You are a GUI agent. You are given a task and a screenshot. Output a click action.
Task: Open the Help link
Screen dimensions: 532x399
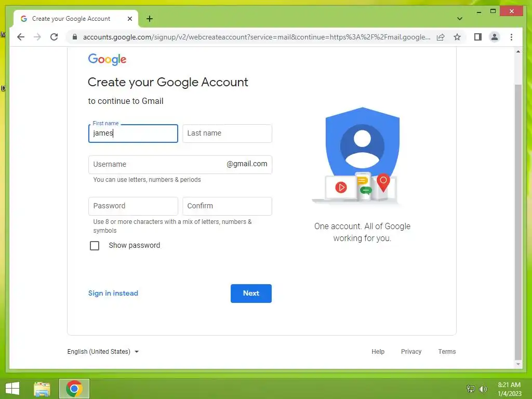(378, 352)
